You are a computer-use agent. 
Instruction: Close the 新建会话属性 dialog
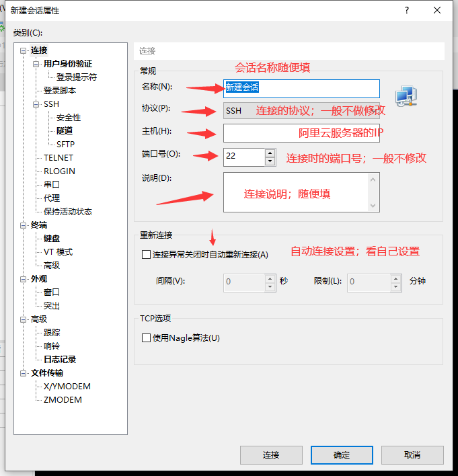(x=437, y=10)
